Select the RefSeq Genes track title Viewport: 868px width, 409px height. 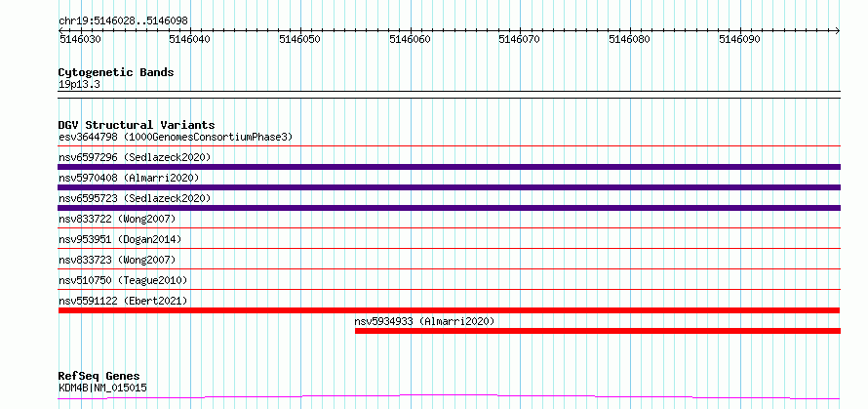[99, 377]
